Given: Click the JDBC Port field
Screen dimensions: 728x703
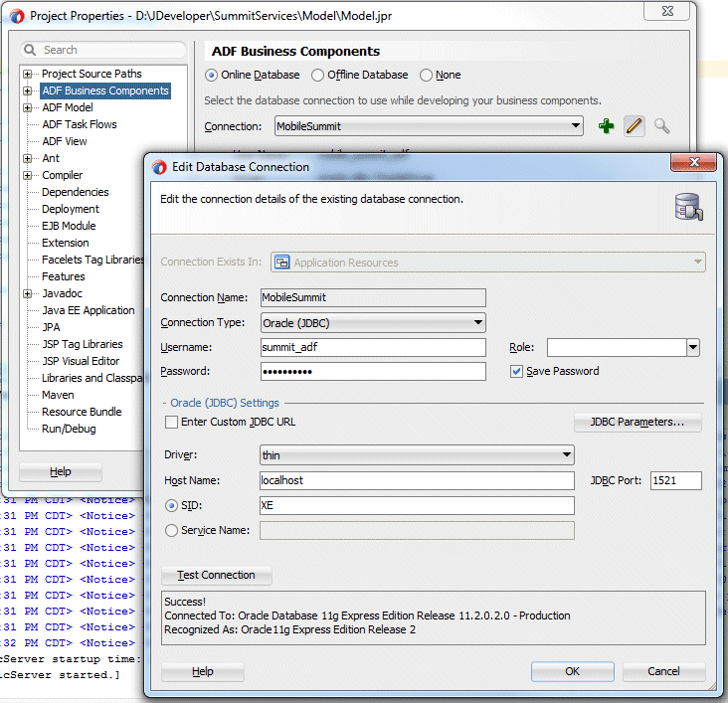Looking at the screenshot, I should pos(675,480).
